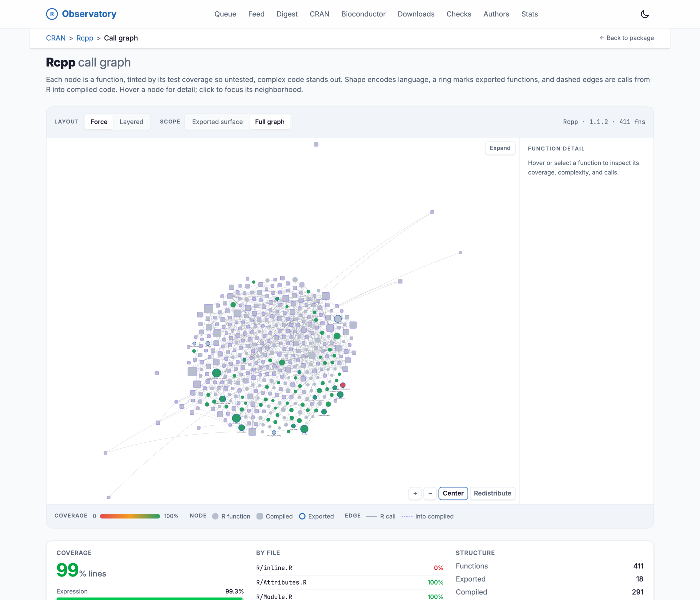Select the getRcppVersion node
Screen dimensions: 700x600
click(x=299, y=372)
